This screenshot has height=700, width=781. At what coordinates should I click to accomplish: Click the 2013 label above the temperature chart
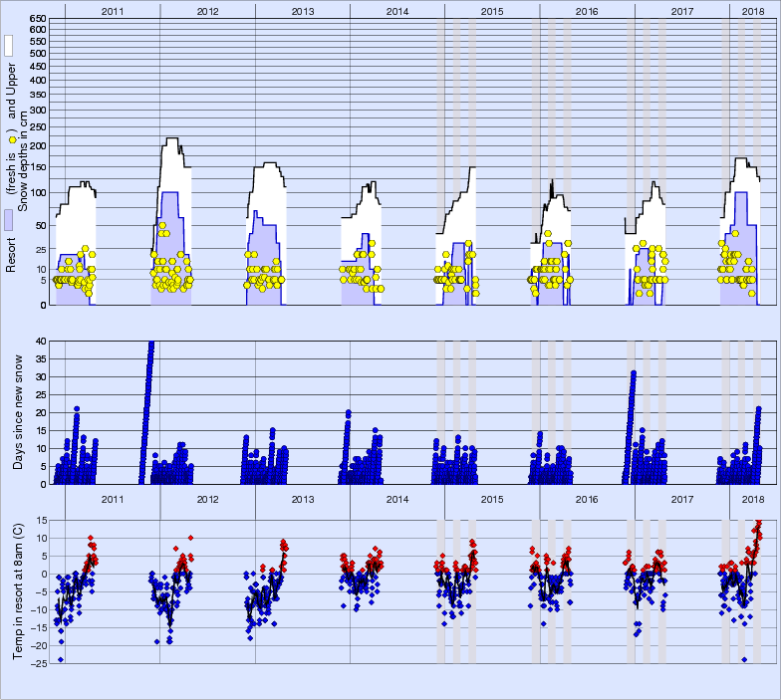(x=302, y=499)
